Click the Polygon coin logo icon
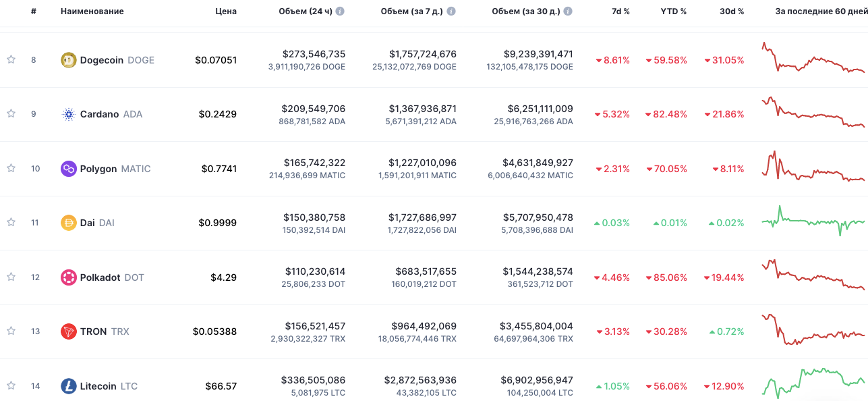 pyautogui.click(x=69, y=169)
